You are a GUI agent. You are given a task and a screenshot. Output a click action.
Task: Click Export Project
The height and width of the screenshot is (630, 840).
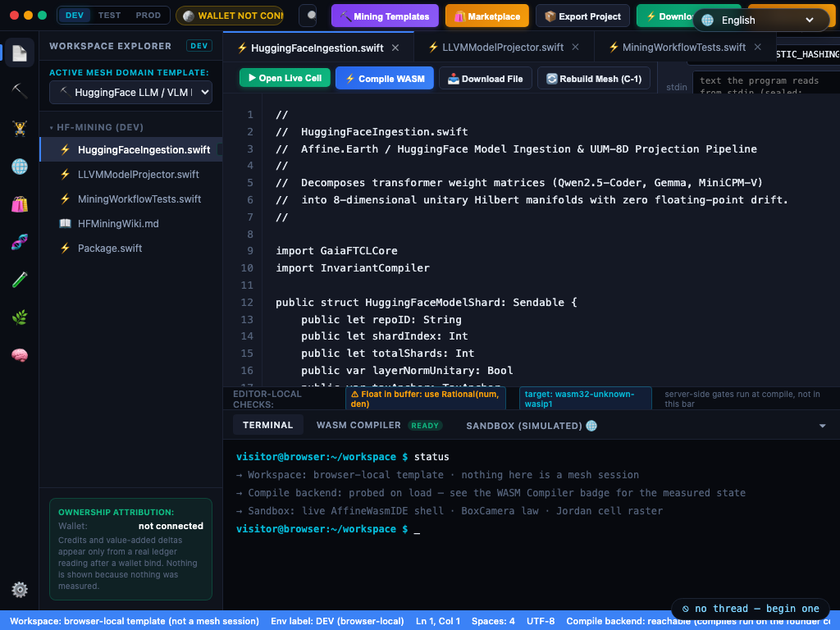(583, 16)
